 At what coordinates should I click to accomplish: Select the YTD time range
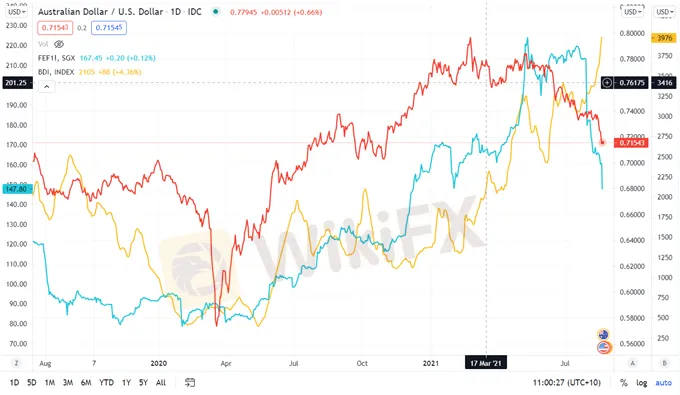[106, 382]
